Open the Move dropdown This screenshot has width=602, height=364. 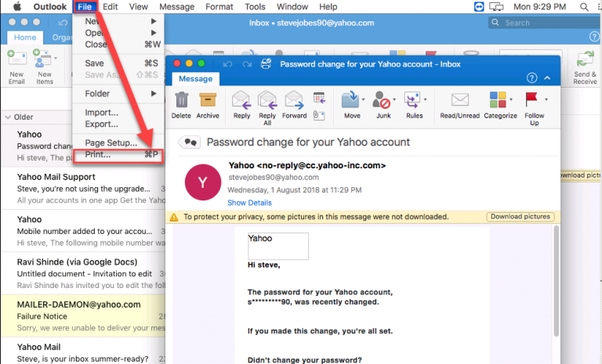[x=364, y=99]
